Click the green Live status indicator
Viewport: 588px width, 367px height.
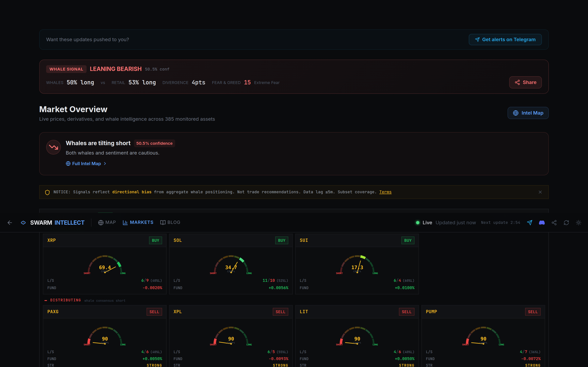(x=418, y=223)
